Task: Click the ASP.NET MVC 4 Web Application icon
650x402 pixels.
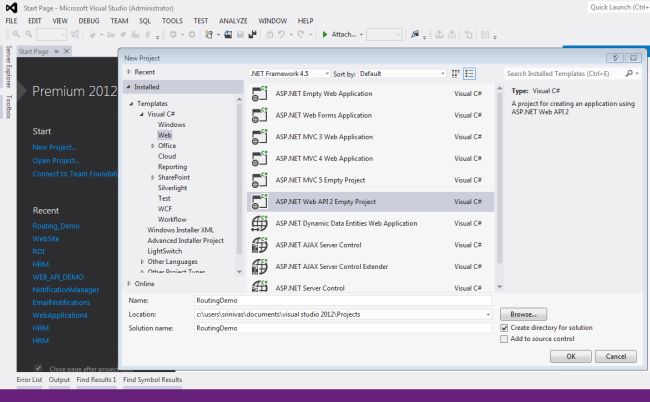Action: pos(260,158)
